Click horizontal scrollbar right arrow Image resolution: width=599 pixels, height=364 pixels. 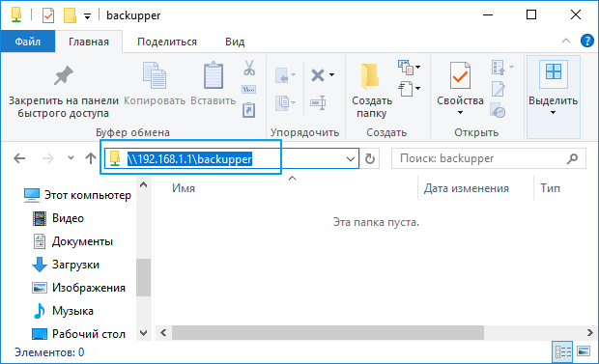(x=590, y=333)
